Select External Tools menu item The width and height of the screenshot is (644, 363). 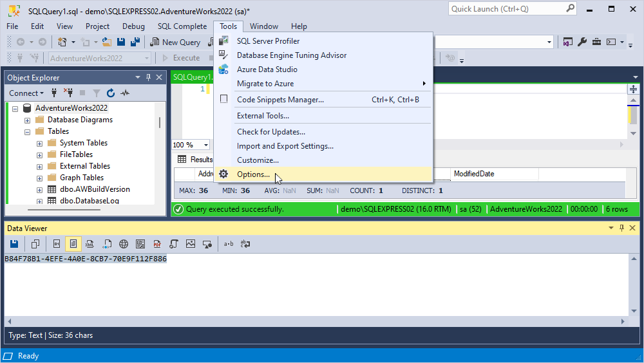point(323,116)
